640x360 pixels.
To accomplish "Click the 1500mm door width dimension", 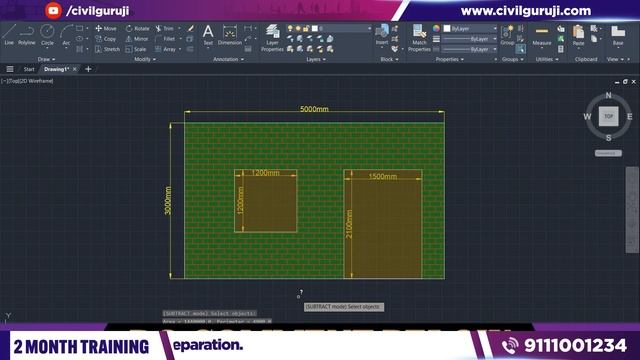I will click(x=383, y=176).
